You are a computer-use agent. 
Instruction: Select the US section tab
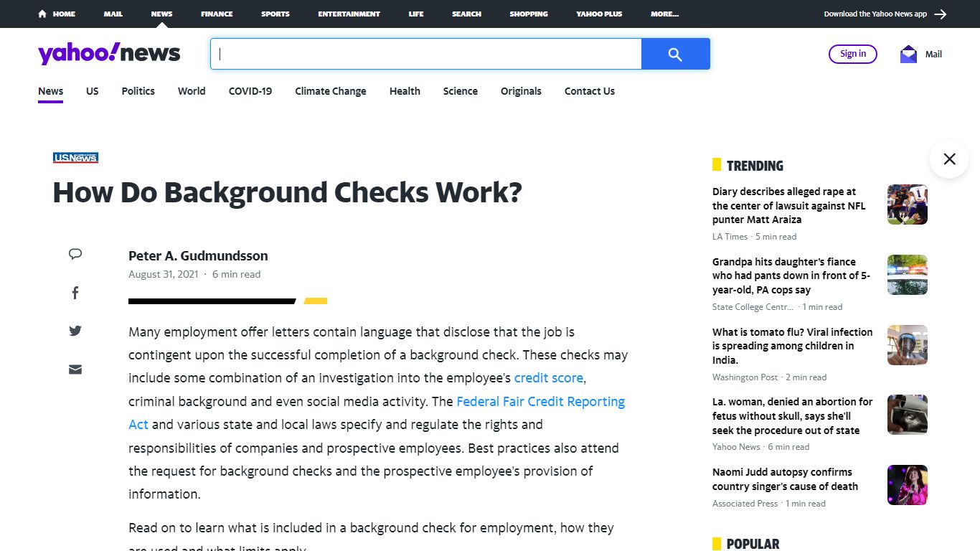coord(93,91)
